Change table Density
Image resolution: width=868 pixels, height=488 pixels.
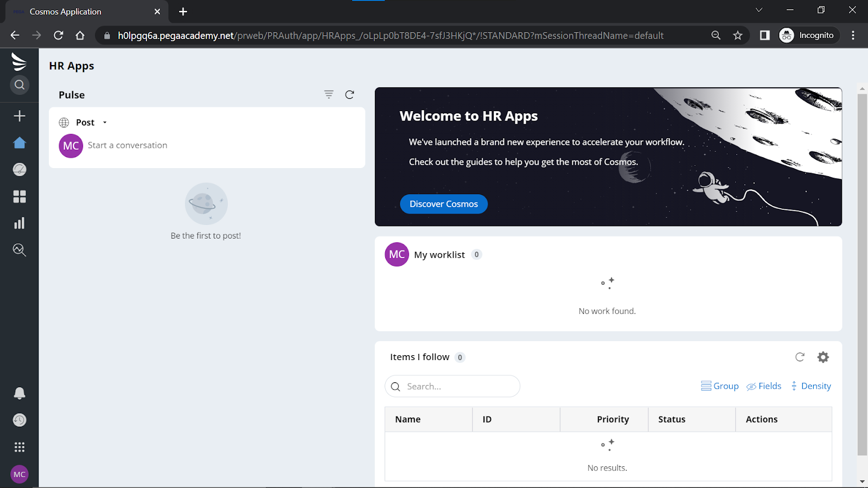(x=810, y=386)
